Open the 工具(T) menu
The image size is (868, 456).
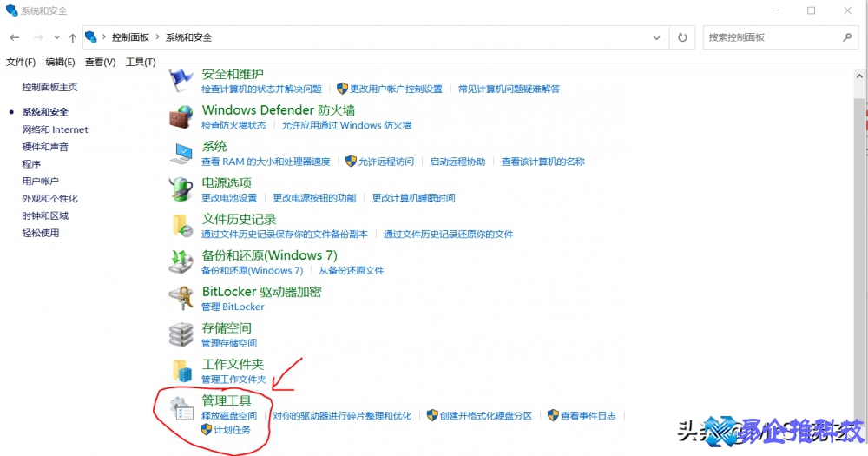pos(141,62)
